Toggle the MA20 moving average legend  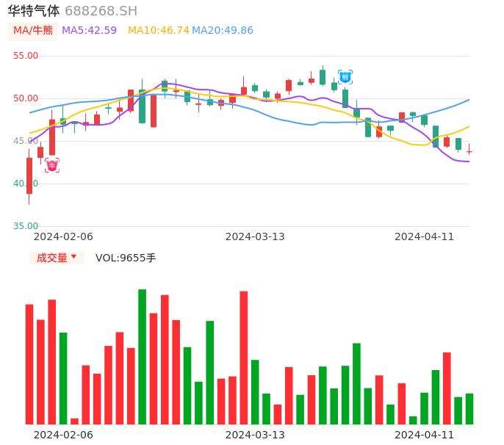click(222, 31)
